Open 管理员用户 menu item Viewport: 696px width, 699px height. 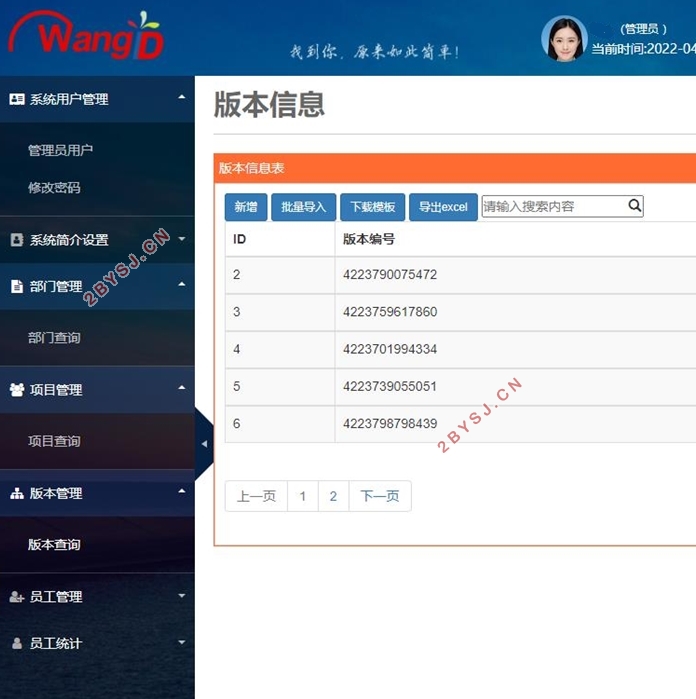point(60,150)
